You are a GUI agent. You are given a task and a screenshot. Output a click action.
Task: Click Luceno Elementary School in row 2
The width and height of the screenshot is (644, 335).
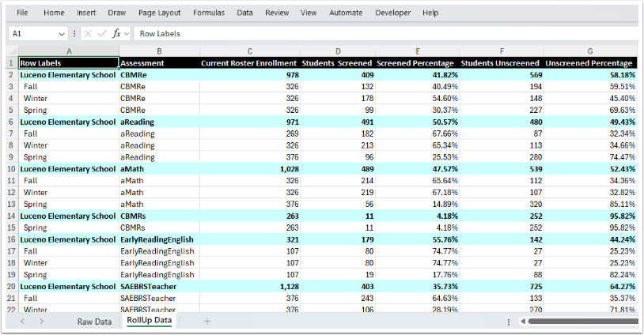pos(69,74)
